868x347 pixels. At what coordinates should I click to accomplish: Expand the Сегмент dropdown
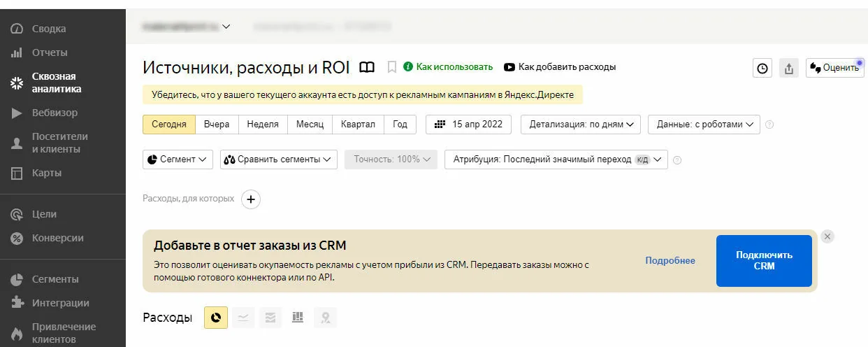coord(178,160)
